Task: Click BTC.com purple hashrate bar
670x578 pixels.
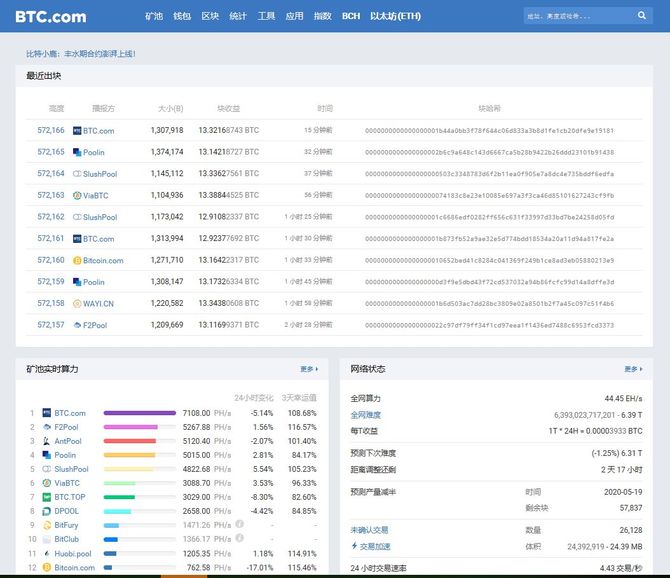Action: click(x=140, y=413)
